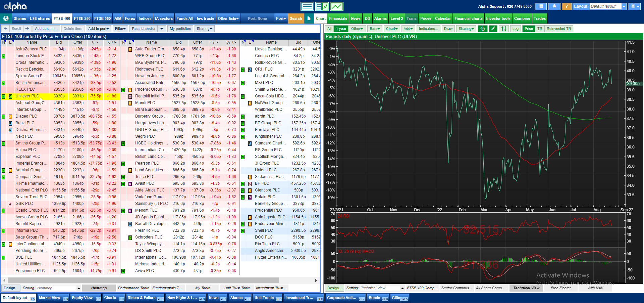
Task: Click the D icon beside Schroders PLC
Action: pos(130,237)
